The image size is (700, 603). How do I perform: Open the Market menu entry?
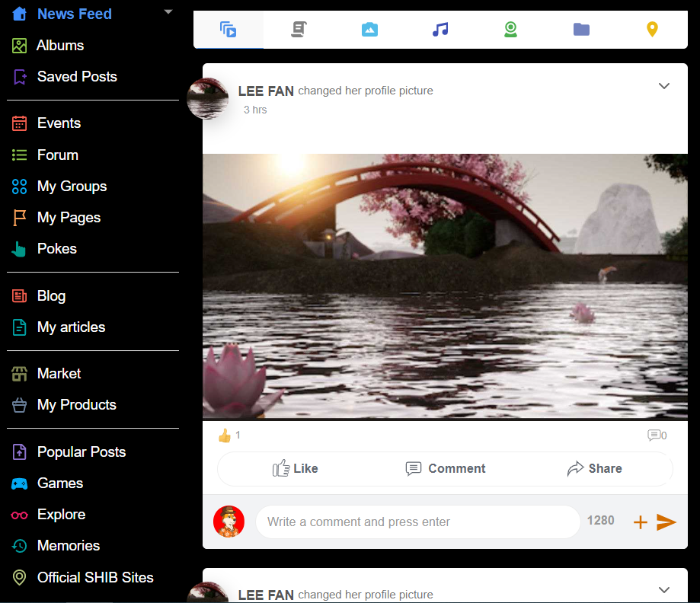59,374
